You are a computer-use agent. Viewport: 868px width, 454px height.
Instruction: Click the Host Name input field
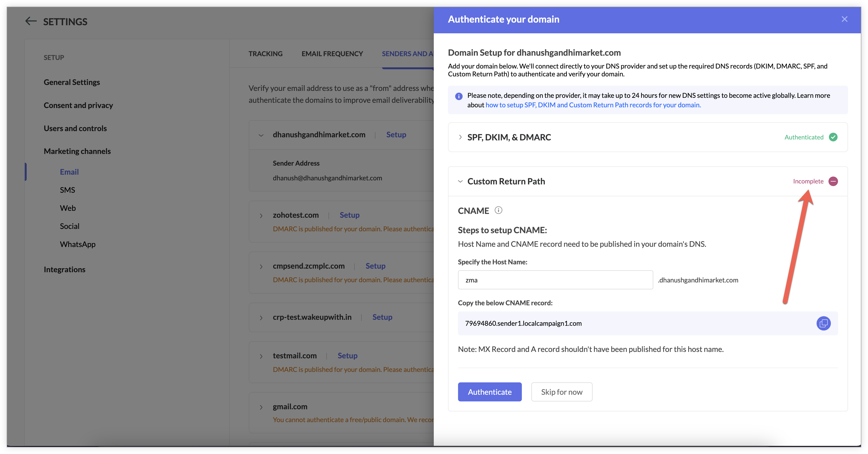555,280
